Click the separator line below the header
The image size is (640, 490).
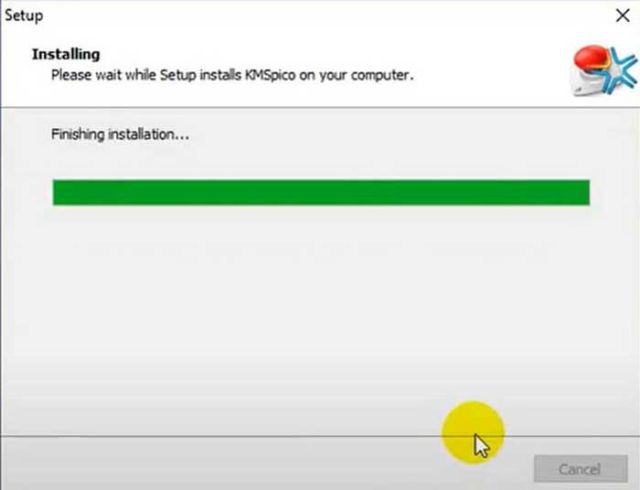(320, 107)
